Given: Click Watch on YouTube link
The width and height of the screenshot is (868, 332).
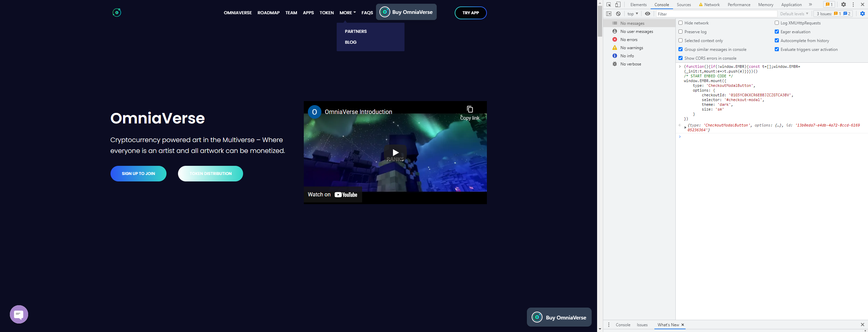Looking at the screenshot, I should (333, 195).
